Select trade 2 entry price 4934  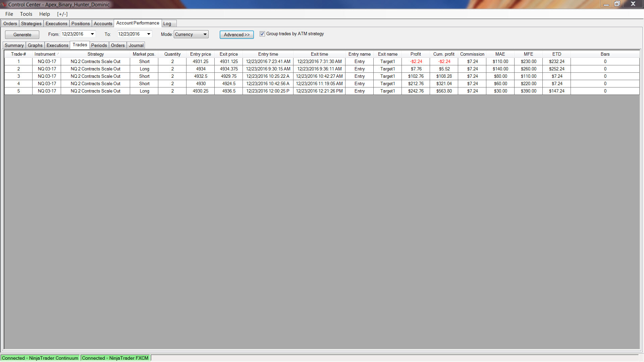coord(201,69)
